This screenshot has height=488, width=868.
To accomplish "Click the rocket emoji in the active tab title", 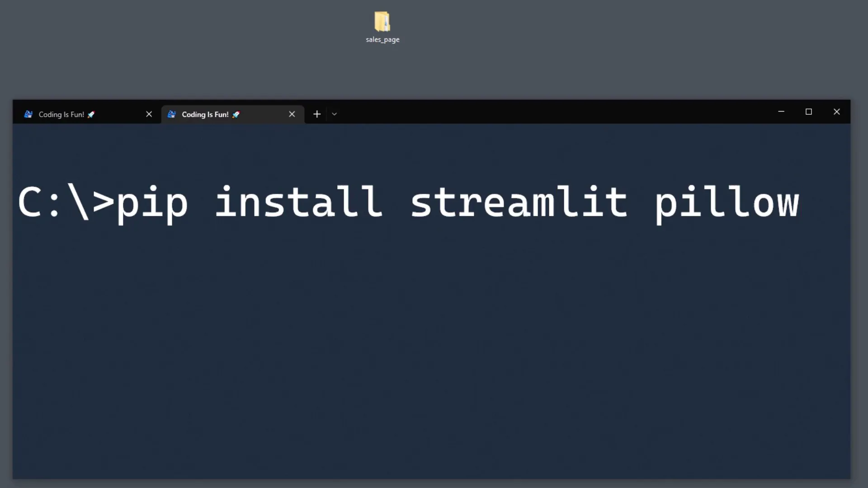I will (236, 114).
